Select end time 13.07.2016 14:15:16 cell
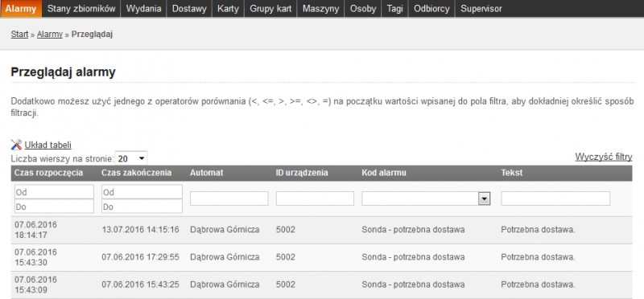Image resolution: width=644 pixels, height=299 pixels. [x=140, y=230]
